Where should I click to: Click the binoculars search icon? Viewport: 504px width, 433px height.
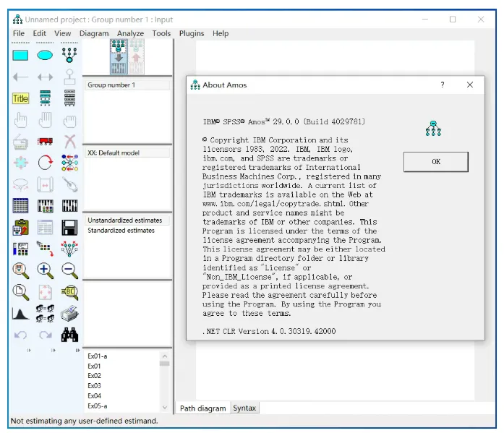(x=69, y=335)
